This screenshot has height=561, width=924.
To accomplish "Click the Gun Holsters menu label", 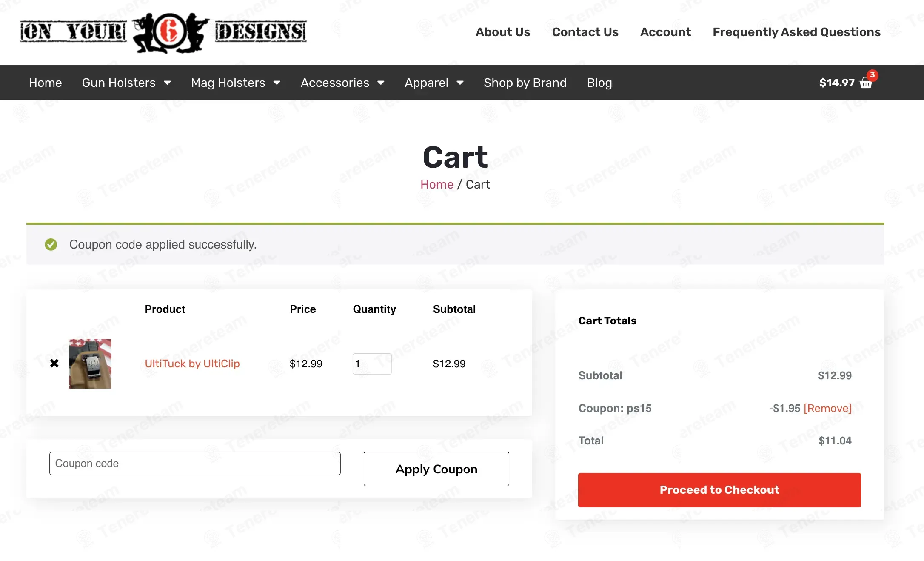I will pos(119,83).
